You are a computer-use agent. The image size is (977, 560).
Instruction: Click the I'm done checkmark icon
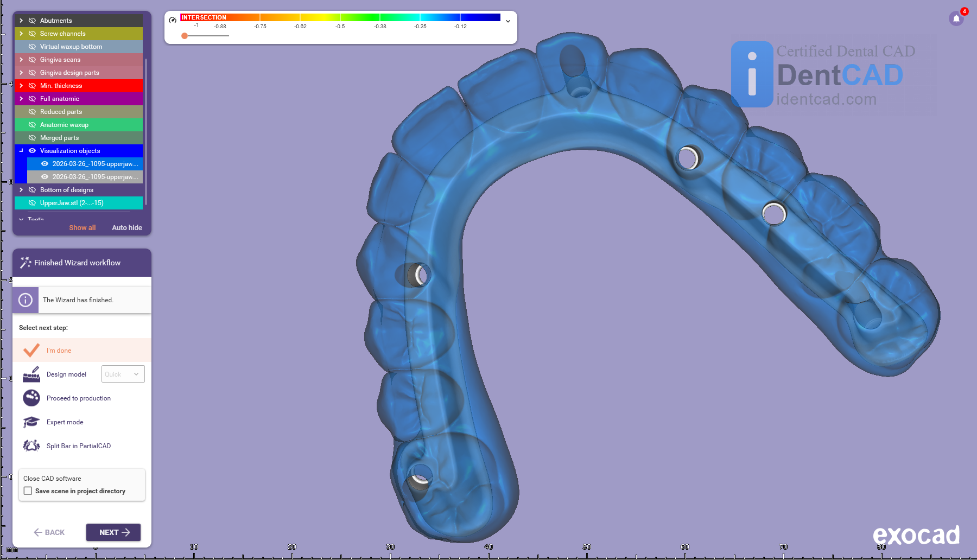coord(31,351)
